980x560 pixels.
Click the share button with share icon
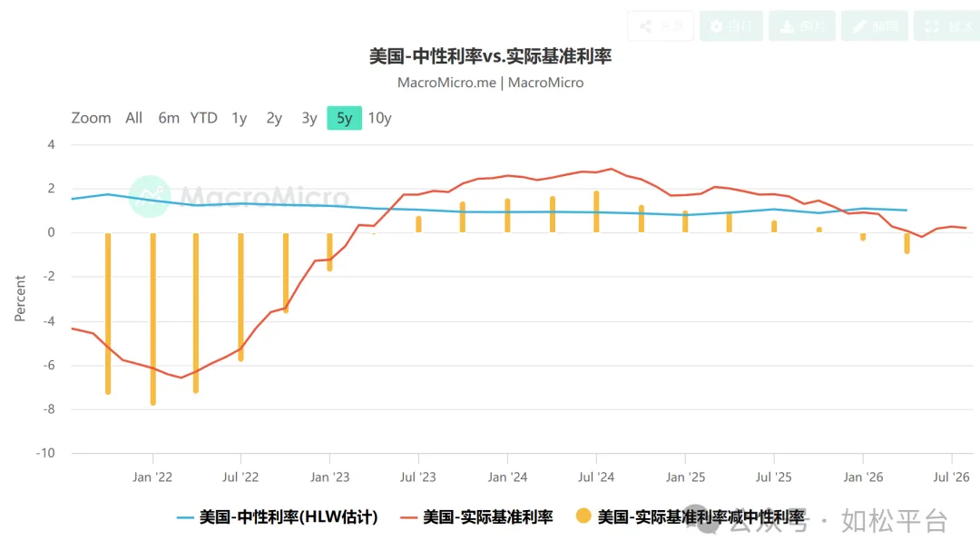click(x=661, y=26)
